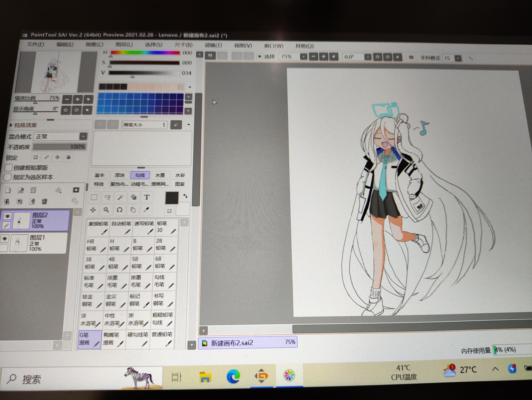Click the delete layer trash icon
The image size is (532, 400).
point(45,201)
